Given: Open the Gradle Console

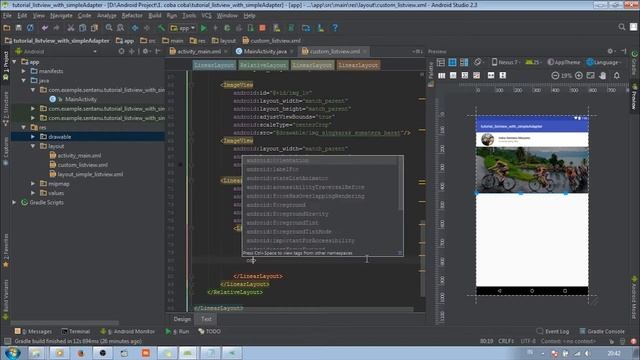Looking at the screenshot, I should pyautogui.click(x=602, y=331).
